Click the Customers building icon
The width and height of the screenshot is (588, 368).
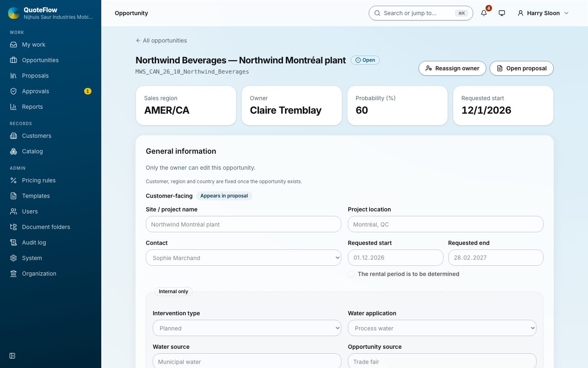click(13, 136)
